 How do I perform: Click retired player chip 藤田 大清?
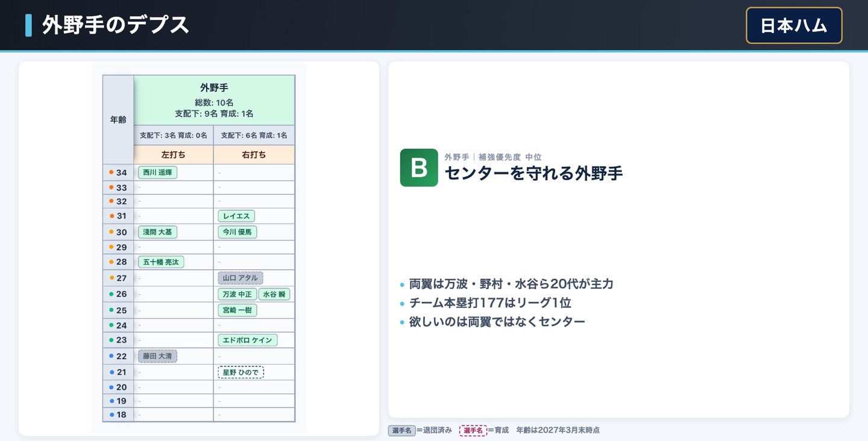[x=157, y=356]
